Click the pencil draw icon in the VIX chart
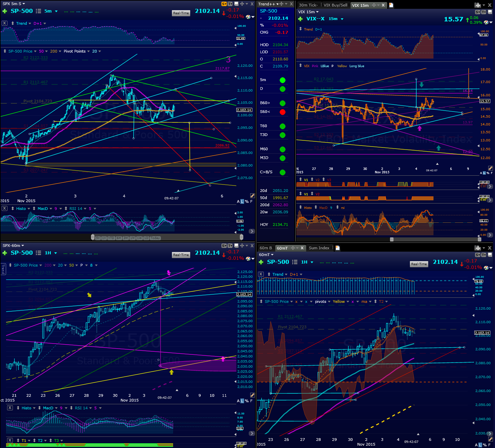495x448 pixels. [490, 168]
